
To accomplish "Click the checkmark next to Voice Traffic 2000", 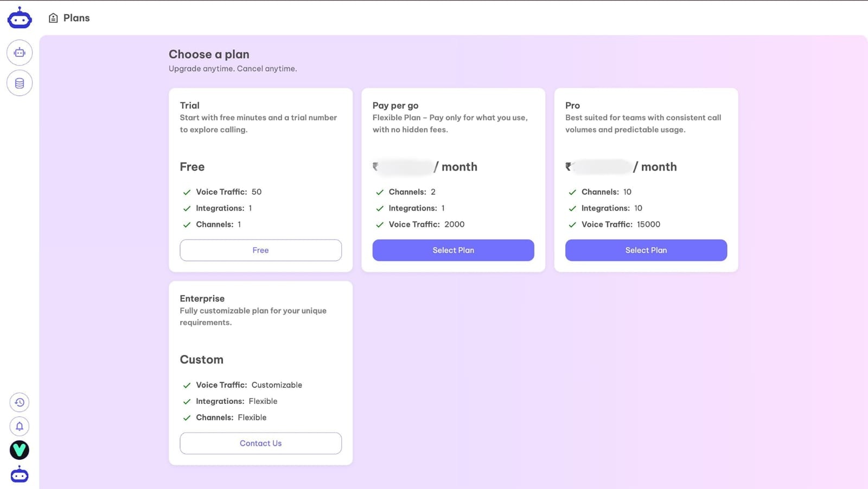I will pos(379,224).
